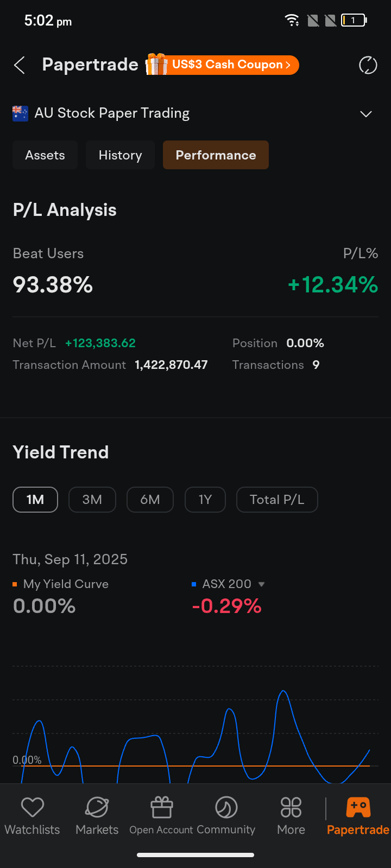Image resolution: width=391 pixels, height=868 pixels.
Task: Tap the back arrow icon
Action: [20, 66]
